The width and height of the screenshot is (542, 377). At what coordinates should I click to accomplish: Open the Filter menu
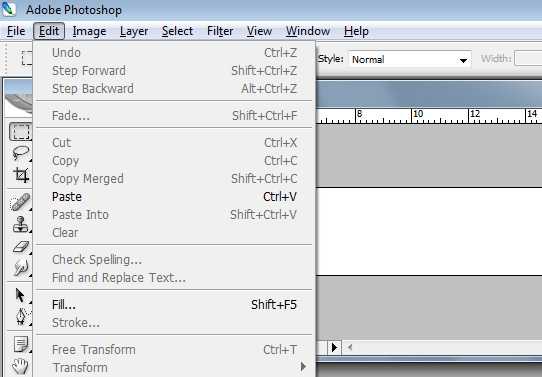pyautogui.click(x=220, y=31)
